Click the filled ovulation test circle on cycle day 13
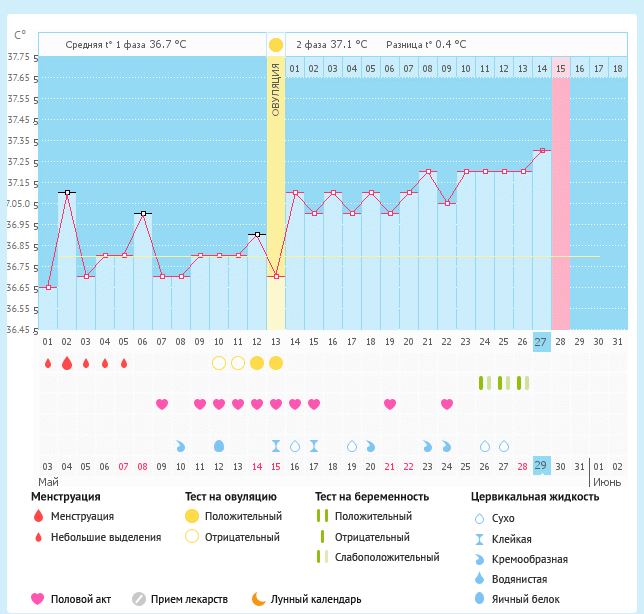The height and width of the screenshot is (614, 644). (276, 363)
